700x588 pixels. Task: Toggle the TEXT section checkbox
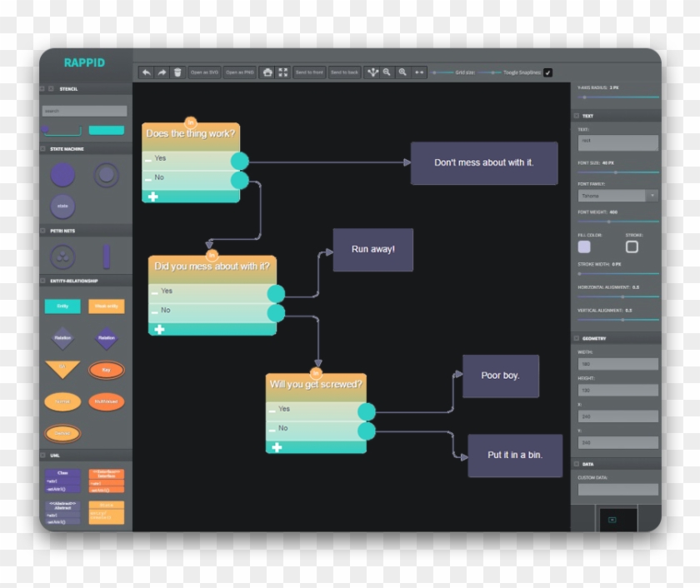[x=576, y=117]
